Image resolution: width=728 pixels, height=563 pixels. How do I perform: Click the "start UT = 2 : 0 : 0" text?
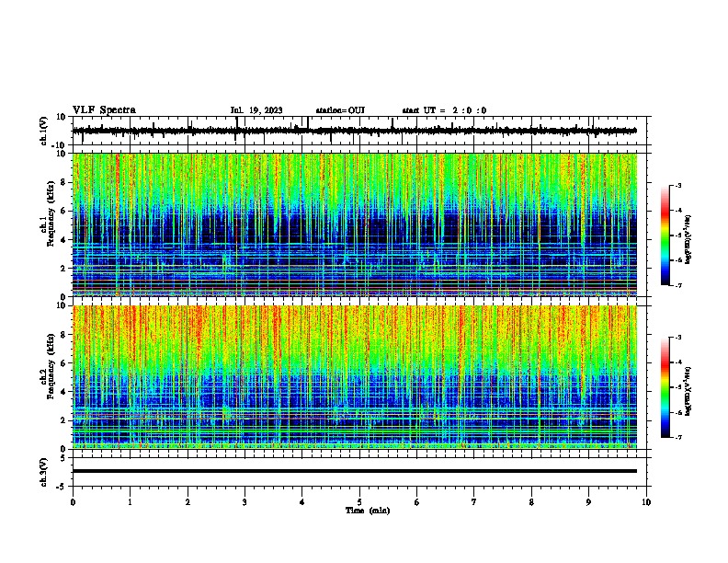[444, 110]
